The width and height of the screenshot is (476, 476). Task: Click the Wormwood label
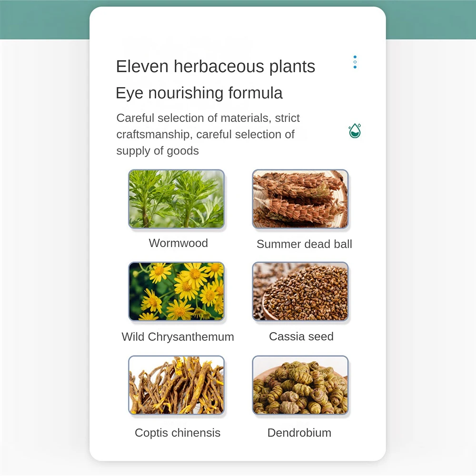click(x=178, y=243)
